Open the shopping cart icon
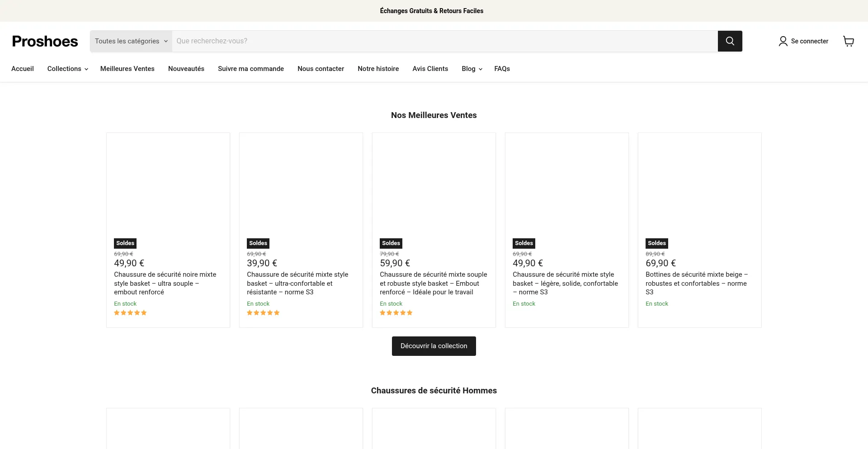 848,41
